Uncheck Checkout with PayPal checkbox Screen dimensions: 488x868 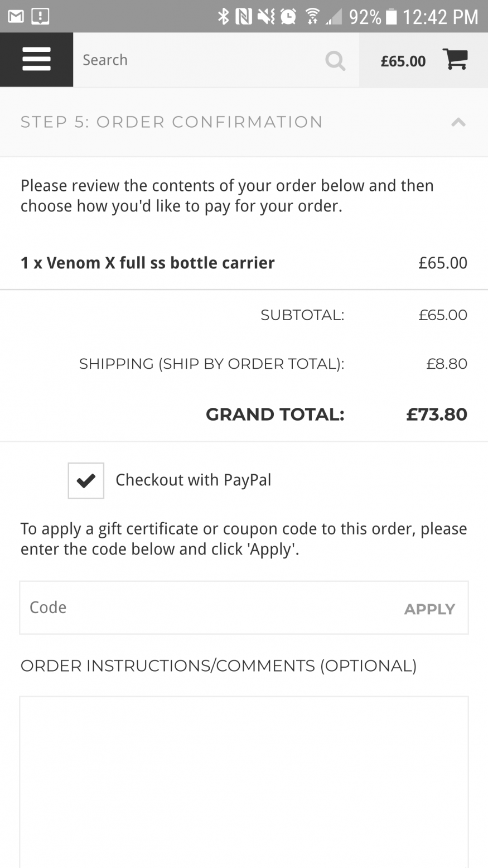point(86,480)
